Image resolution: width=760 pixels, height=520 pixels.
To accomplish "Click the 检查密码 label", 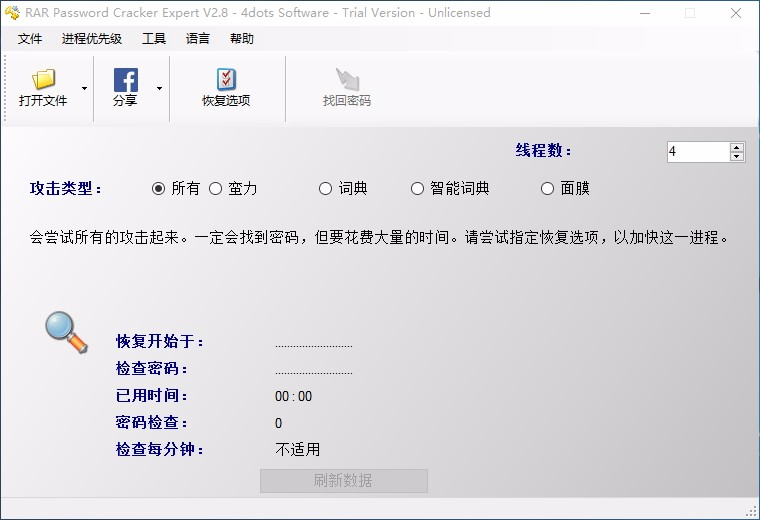I will tap(151, 368).
